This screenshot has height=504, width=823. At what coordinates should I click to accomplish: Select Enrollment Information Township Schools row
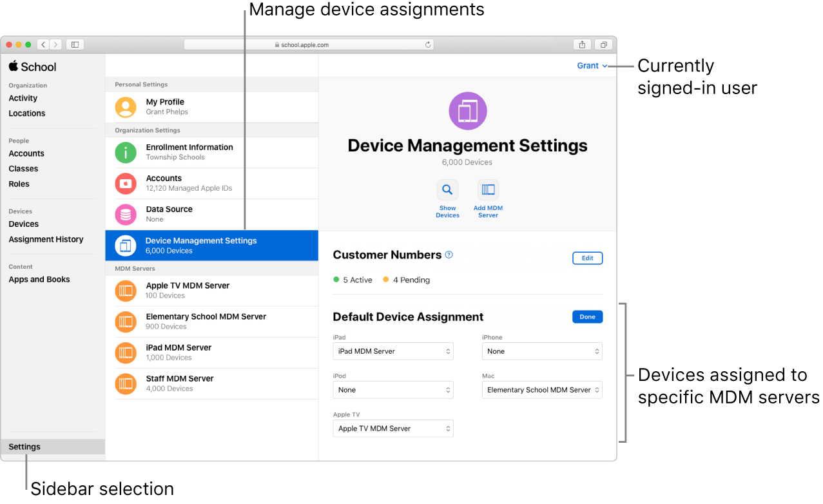tap(212, 152)
